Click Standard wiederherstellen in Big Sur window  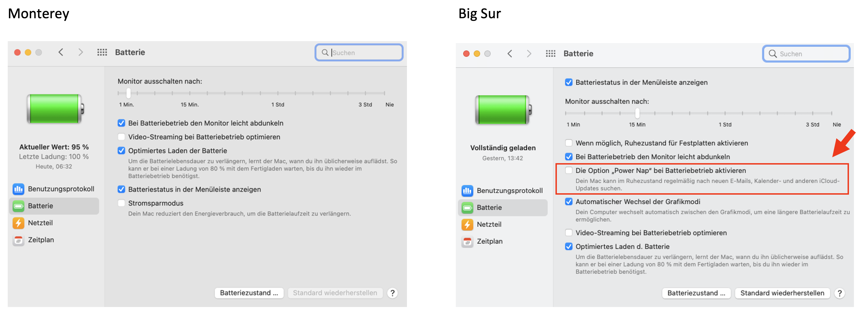pos(782,293)
